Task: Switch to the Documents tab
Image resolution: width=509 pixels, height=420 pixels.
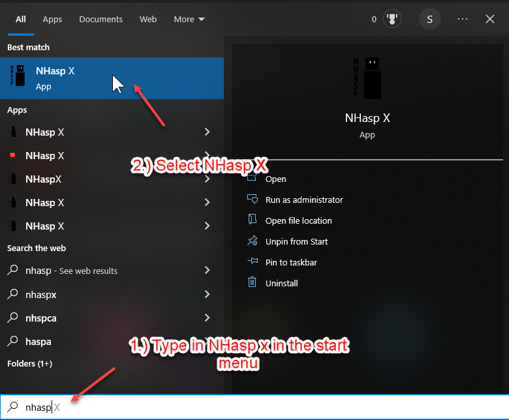Action: point(100,19)
